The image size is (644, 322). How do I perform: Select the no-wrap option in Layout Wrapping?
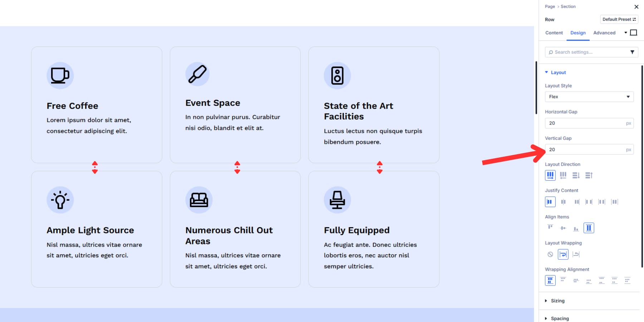tap(550, 254)
